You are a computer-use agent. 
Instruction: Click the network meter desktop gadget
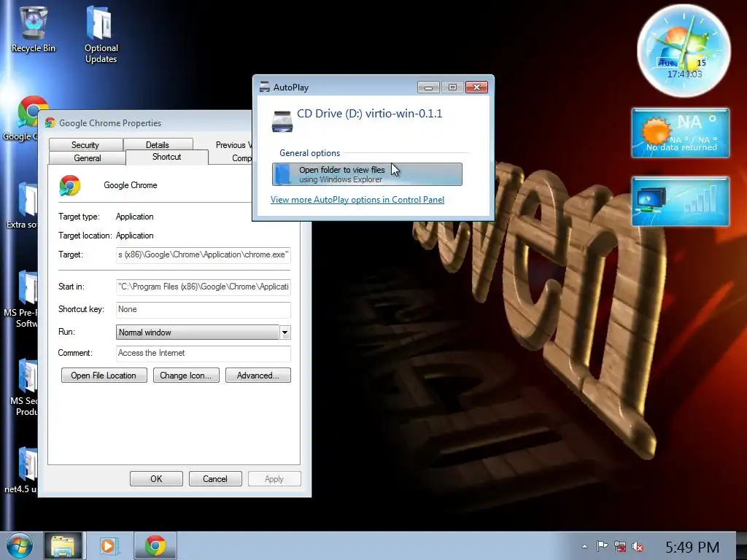point(681,201)
